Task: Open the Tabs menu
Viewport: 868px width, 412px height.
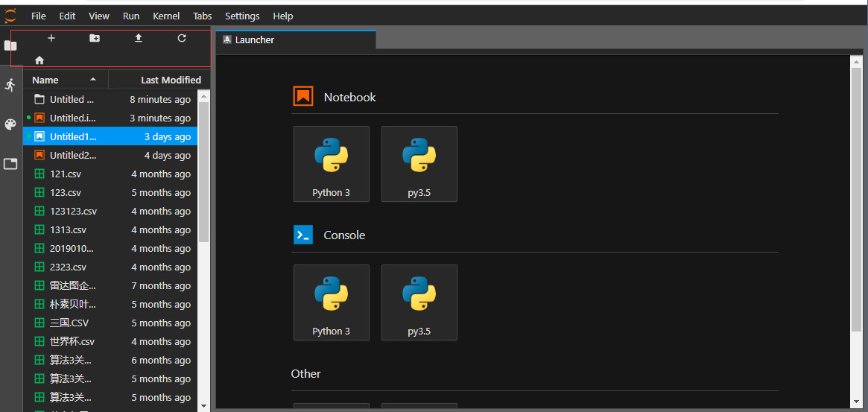Action: (x=203, y=16)
